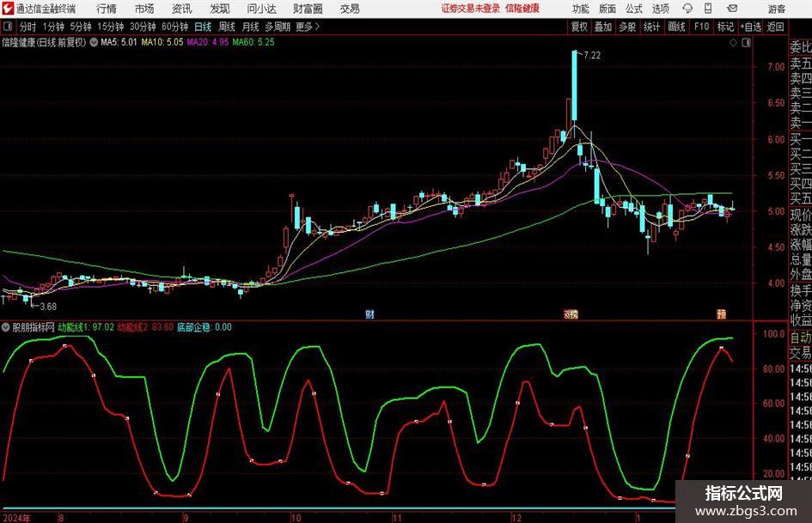Click the 统计 toolbar button
Image resolution: width=812 pixels, height=523 pixels.
[651, 27]
